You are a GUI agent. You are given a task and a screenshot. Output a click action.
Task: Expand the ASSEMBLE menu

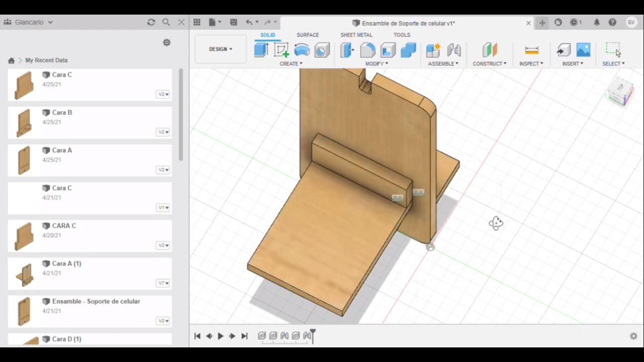443,63
